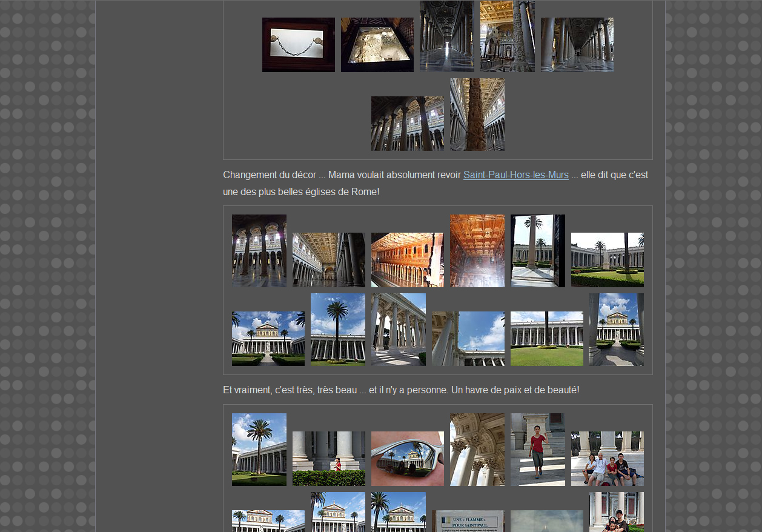Open the portico columns with floor shadows photo
This screenshot has width=762, height=532.
pos(398,330)
